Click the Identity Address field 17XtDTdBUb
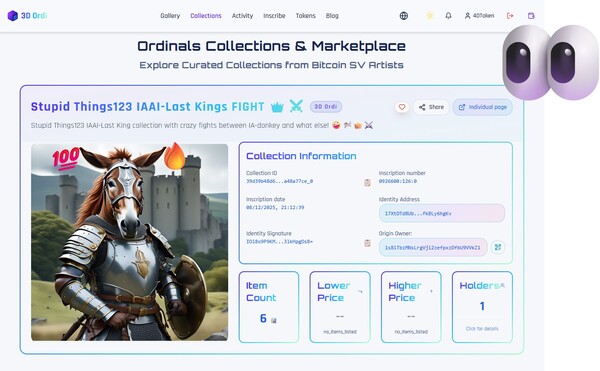 click(442, 213)
